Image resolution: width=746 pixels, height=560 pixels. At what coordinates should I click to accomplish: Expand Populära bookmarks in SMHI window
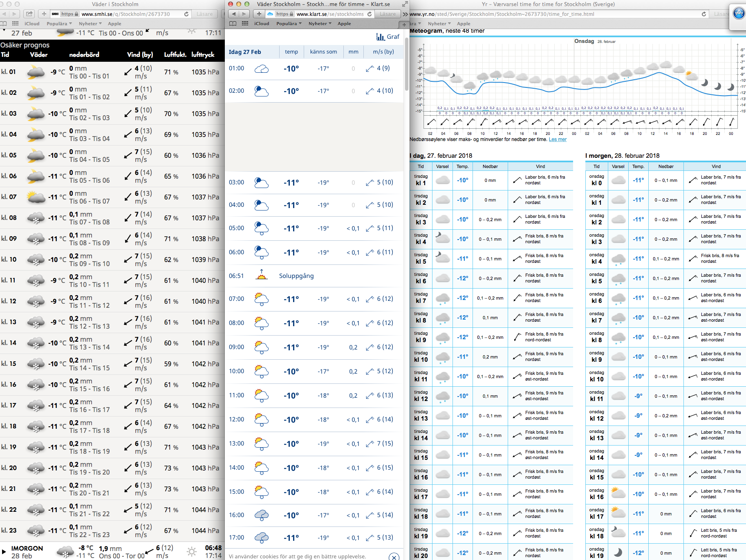coord(59,24)
